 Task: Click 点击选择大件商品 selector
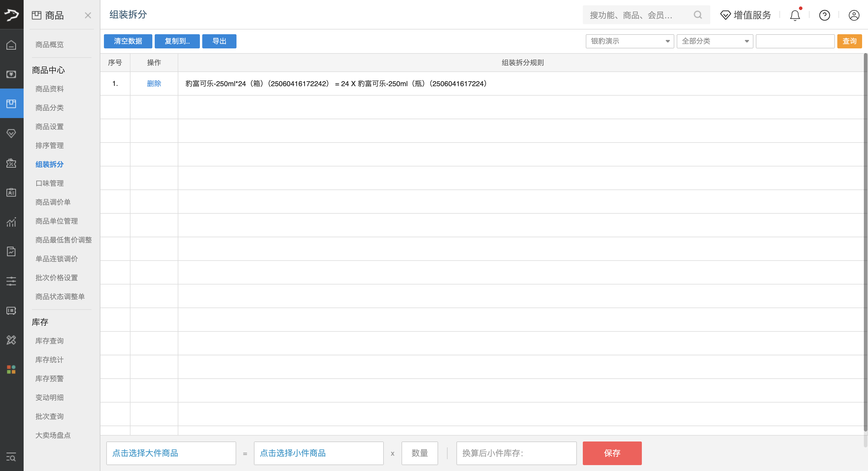(171, 453)
